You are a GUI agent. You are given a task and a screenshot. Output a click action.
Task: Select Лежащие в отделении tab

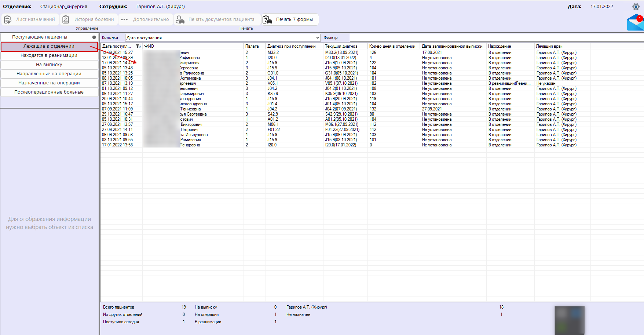[x=49, y=46]
